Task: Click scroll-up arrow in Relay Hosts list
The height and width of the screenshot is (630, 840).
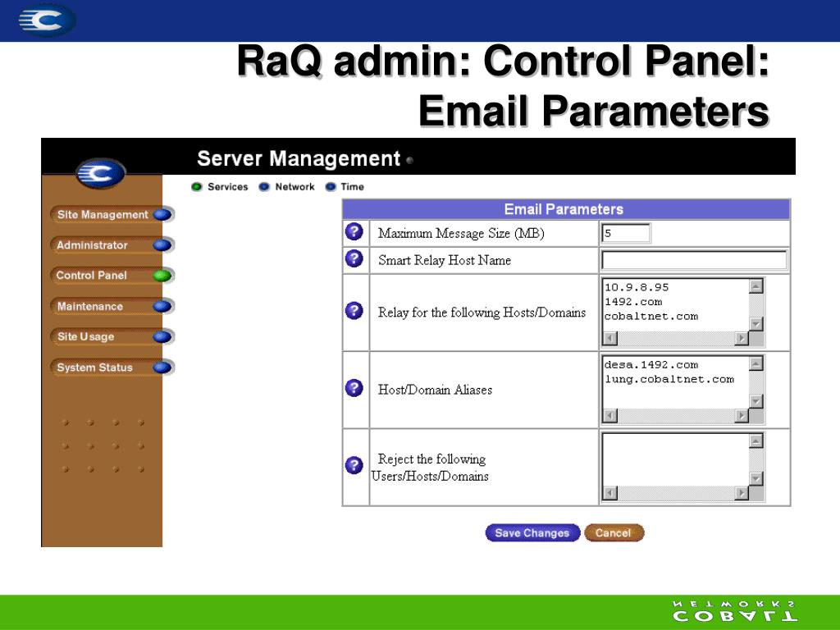Action: tap(756, 285)
